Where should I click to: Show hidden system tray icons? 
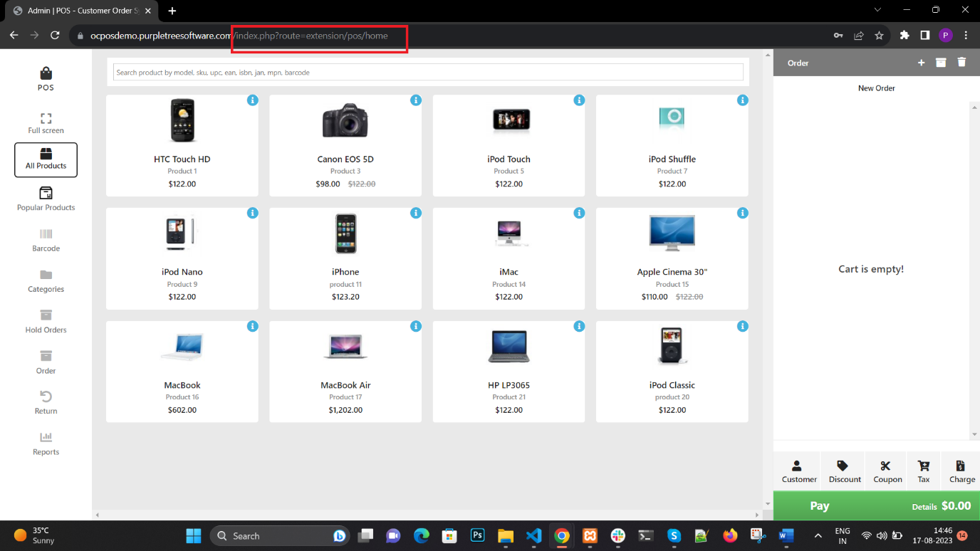coord(818,535)
